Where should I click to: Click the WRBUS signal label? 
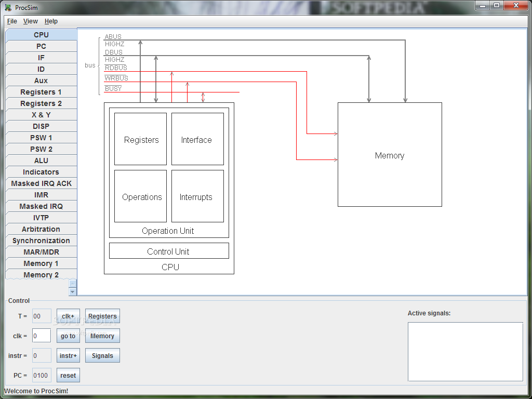click(x=116, y=78)
